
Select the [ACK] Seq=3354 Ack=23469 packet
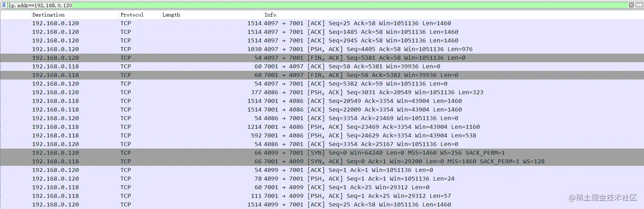[x=322, y=118]
